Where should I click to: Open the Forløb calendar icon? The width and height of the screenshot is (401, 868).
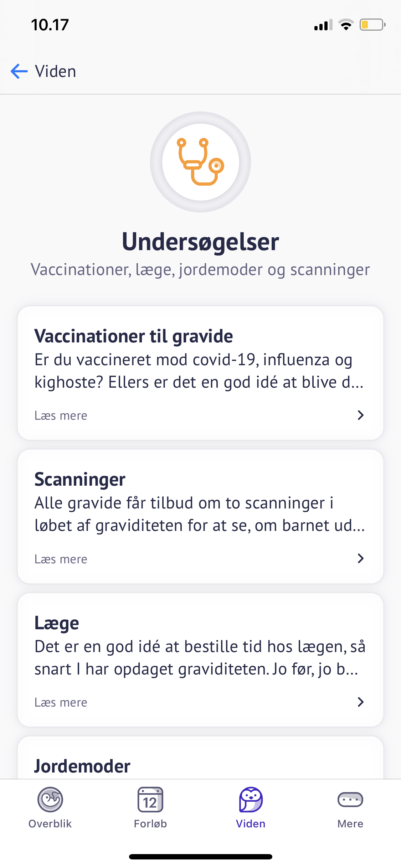[x=150, y=799]
